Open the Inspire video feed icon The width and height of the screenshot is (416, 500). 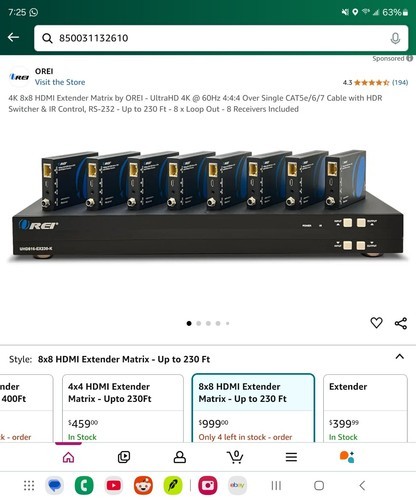click(x=124, y=457)
